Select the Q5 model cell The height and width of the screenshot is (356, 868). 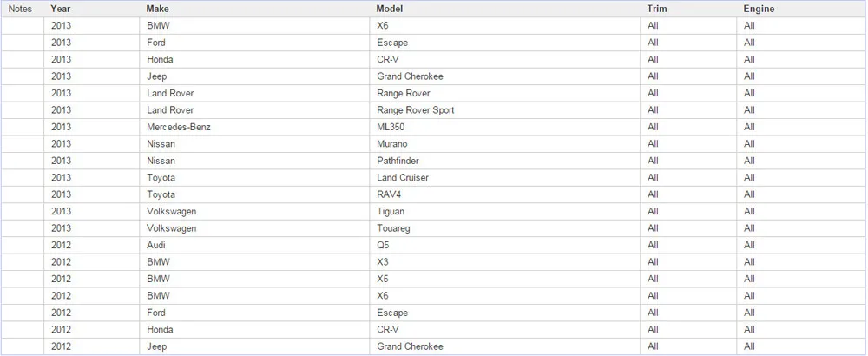click(505, 245)
